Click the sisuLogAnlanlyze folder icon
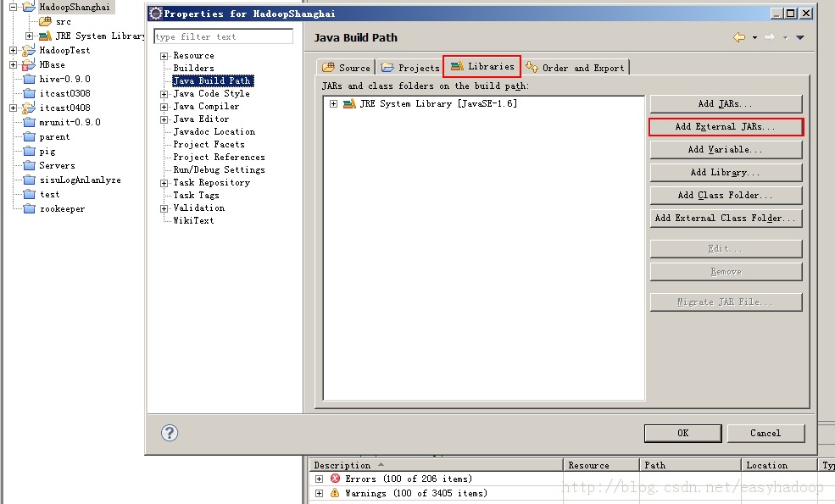 [x=30, y=180]
